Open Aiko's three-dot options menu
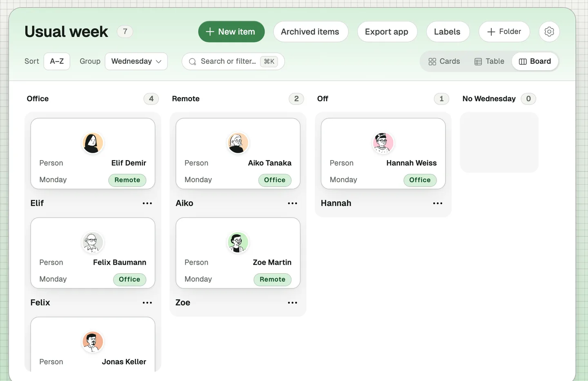 [x=292, y=203]
